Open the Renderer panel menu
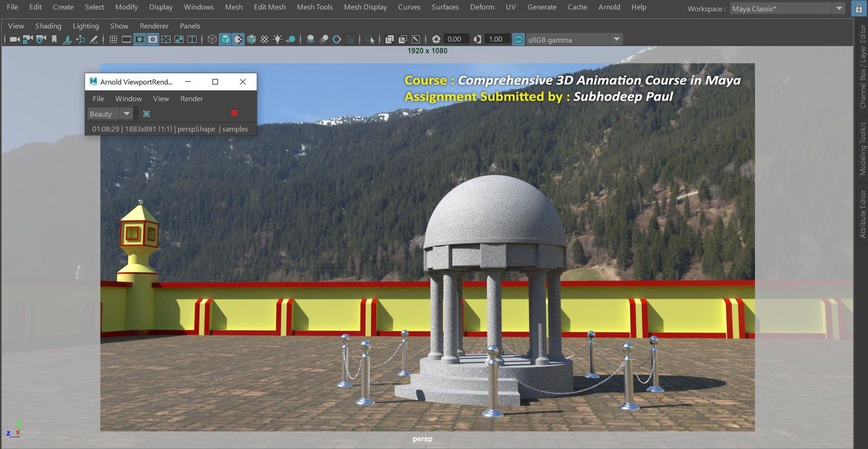 (154, 26)
